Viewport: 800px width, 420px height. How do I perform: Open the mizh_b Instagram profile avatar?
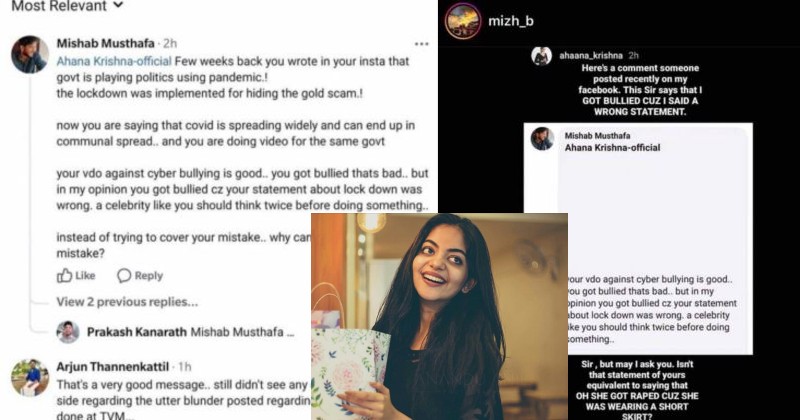463,21
